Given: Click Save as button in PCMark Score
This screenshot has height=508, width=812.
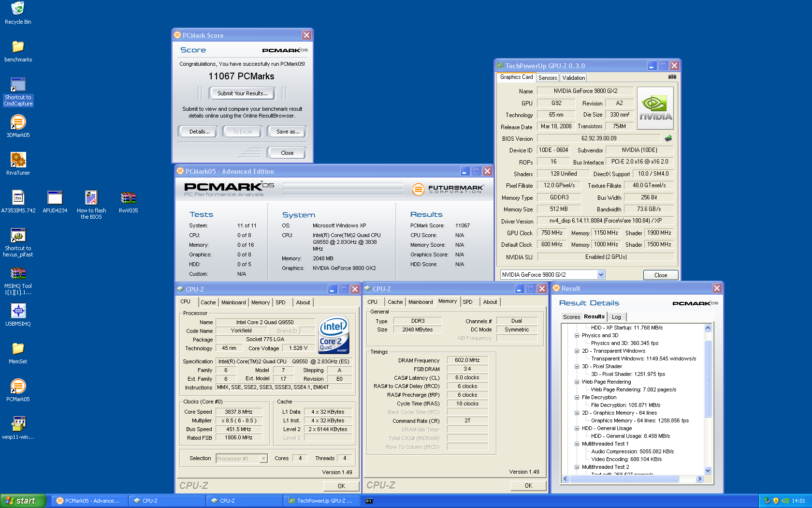Looking at the screenshot, I should tap(287, 132).
